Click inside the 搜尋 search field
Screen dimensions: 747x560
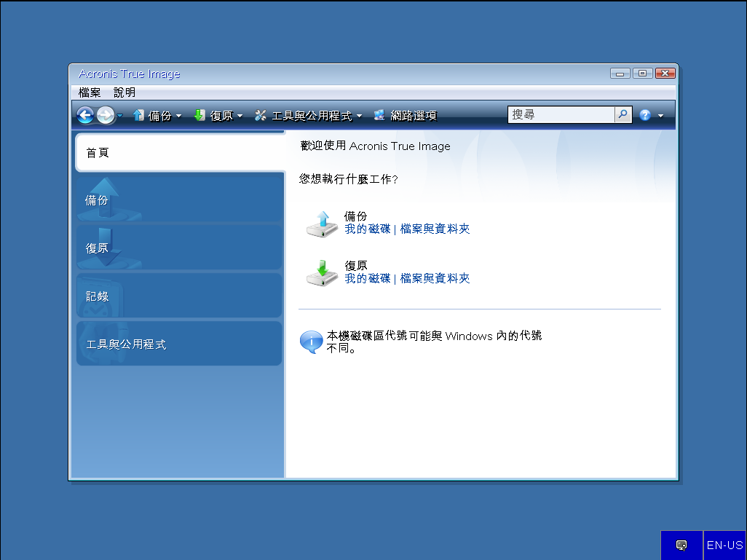click(561, 115)
